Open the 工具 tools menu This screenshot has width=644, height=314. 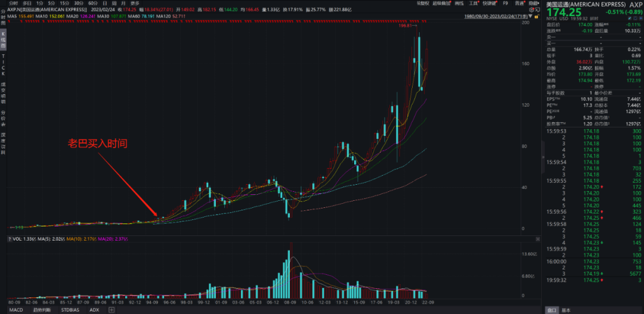(x=473, y=4)
